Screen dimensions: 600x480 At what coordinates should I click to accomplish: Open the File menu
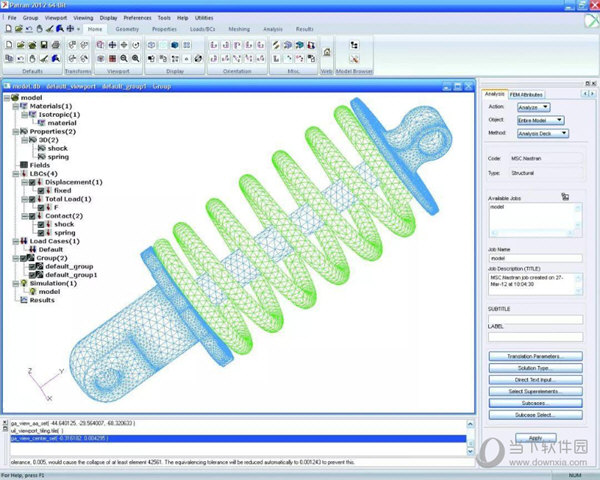point(12,18)
